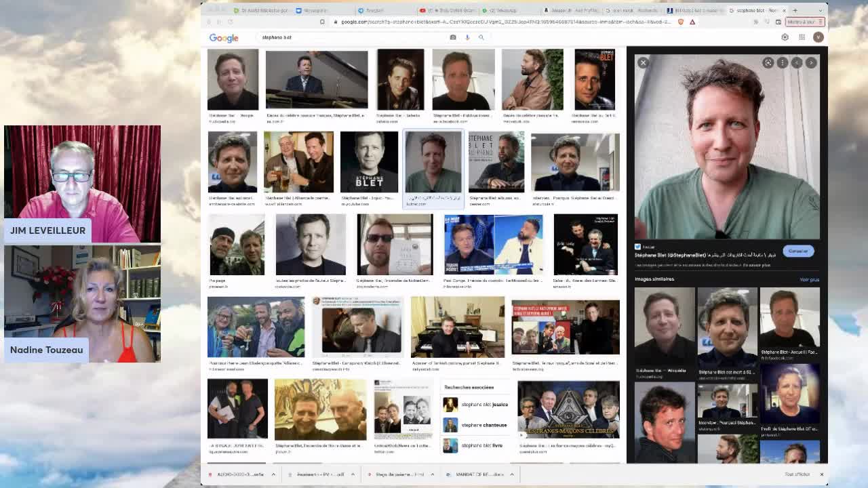Screen dimensions: 868x488
Task: Go to previous image in preview
Action: 797,62
